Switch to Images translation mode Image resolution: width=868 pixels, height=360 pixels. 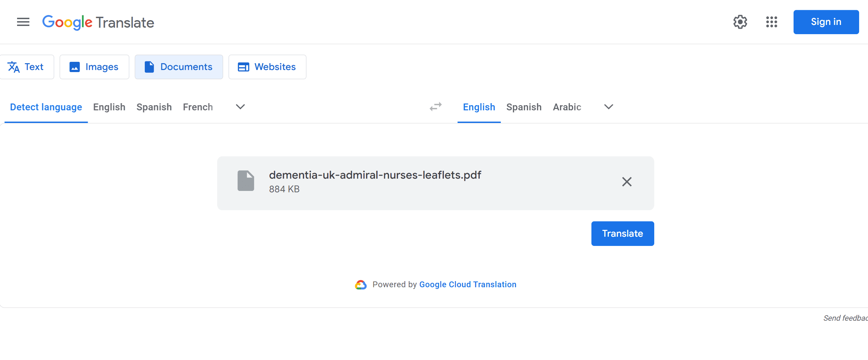tap(94, 67)
